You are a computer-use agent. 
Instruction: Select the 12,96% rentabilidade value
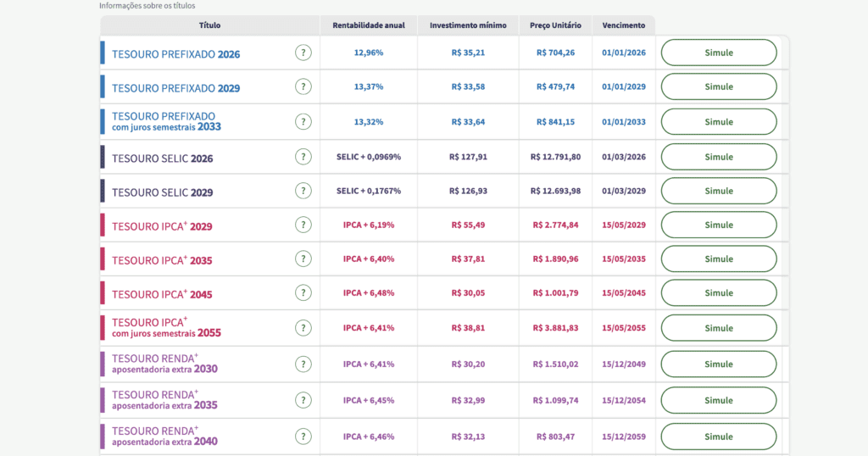point(369,53)
